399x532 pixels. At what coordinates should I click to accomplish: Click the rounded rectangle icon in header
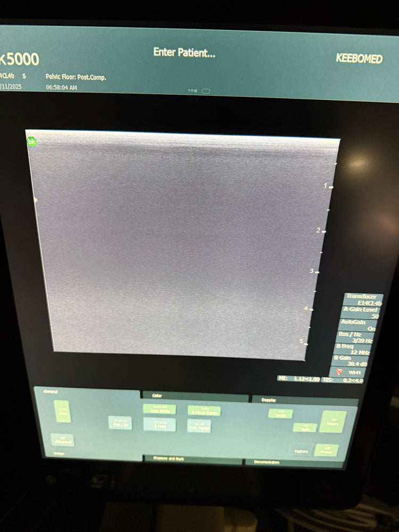tap(206, 91)
